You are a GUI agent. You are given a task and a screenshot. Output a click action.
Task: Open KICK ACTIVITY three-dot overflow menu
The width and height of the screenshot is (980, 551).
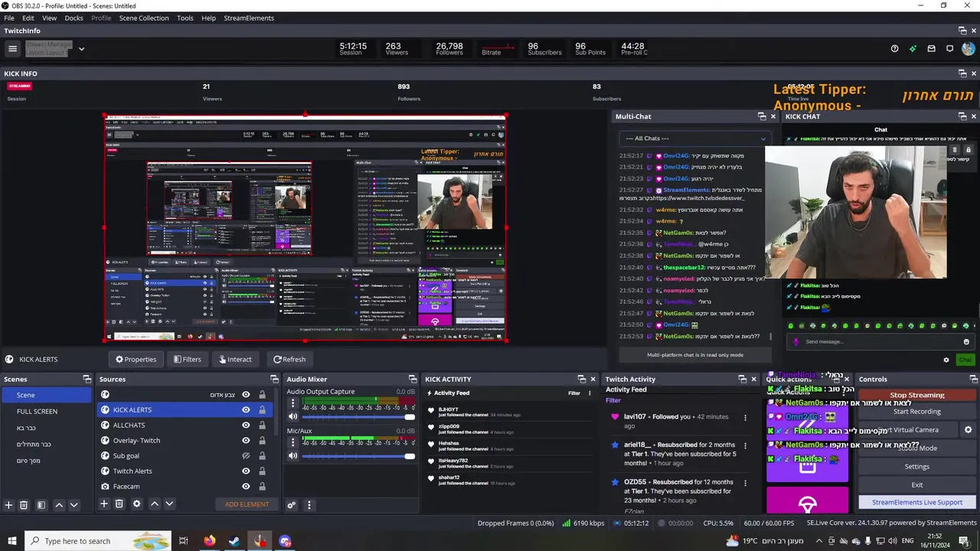590,393
